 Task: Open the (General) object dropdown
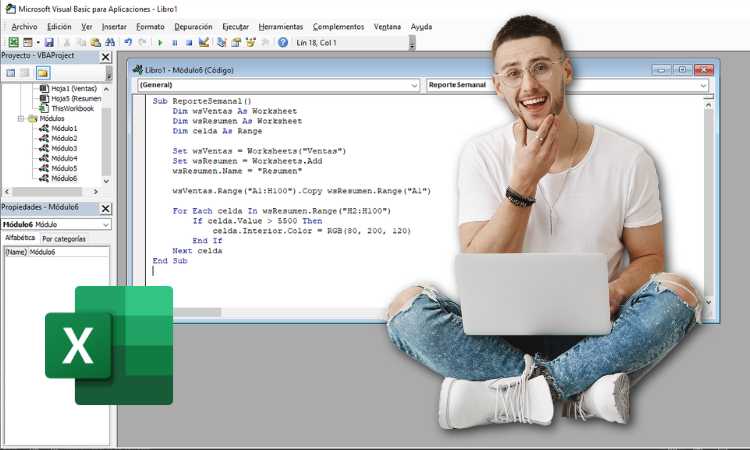pyautogui.click(x=414, y=86)
